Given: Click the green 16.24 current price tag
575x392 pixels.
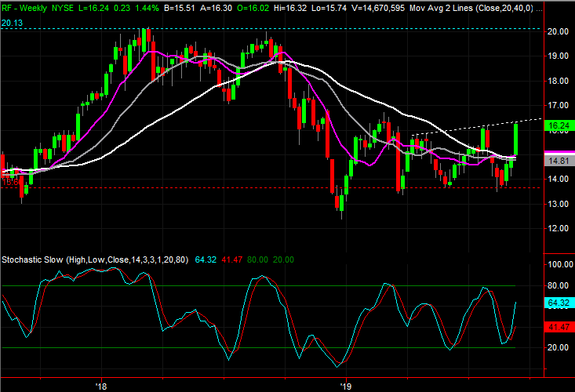Looking at the screenshot, I should [559, 125].
